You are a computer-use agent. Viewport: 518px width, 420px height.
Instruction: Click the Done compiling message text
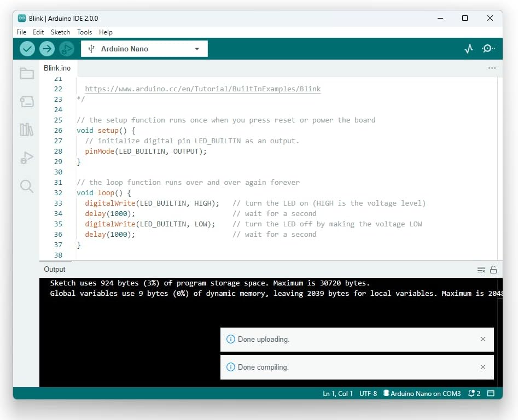tap(263, 367)
